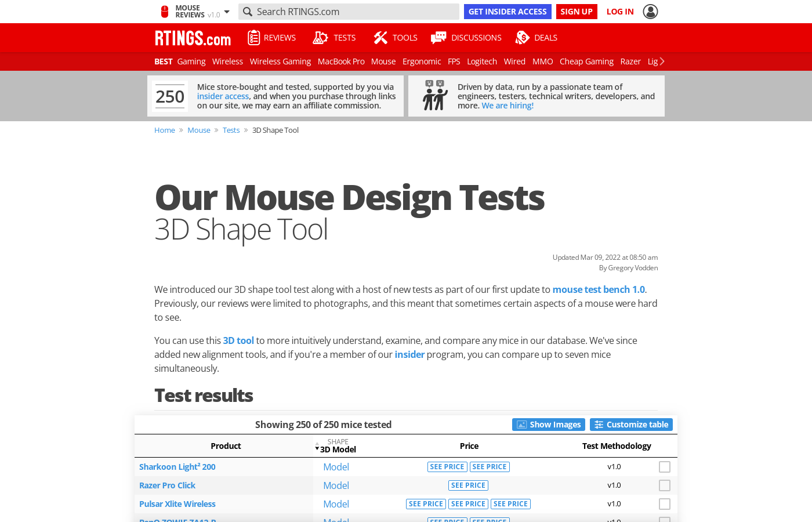812x522 pixels.
Task: Click the user profile avatar icon
Action: [651, 12]
